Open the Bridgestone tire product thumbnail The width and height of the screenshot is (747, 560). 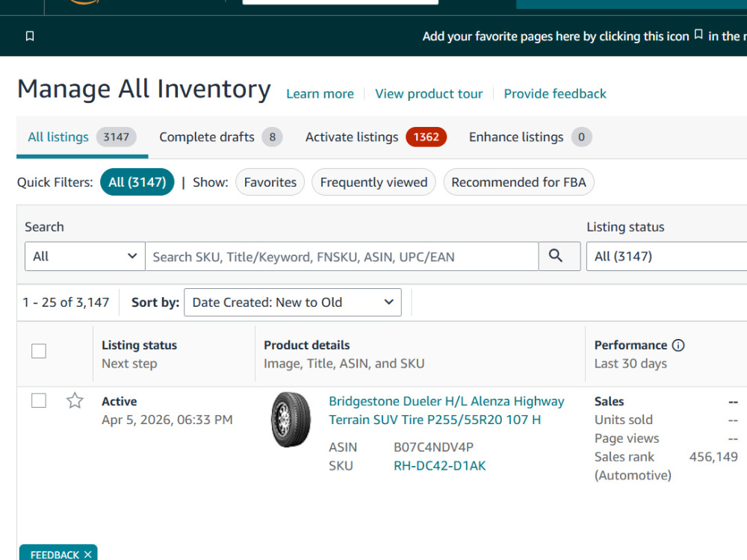pyautogui.click(x=291, y=420)
